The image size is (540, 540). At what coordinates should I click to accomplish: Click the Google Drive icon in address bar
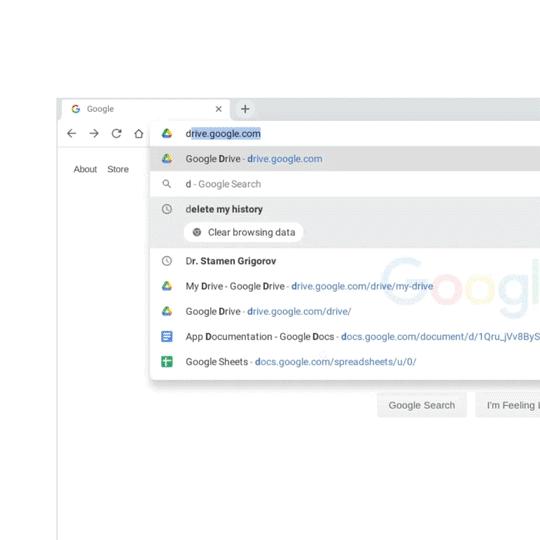tap(167, 134)
